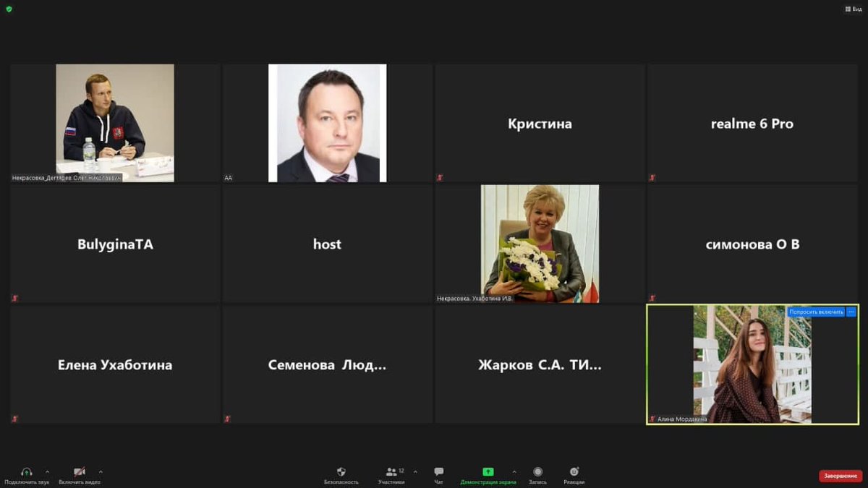The image size is (868, 488).
Task: Click muted mic icon on realme 6 Pro tile
Action: pos(652,177)
